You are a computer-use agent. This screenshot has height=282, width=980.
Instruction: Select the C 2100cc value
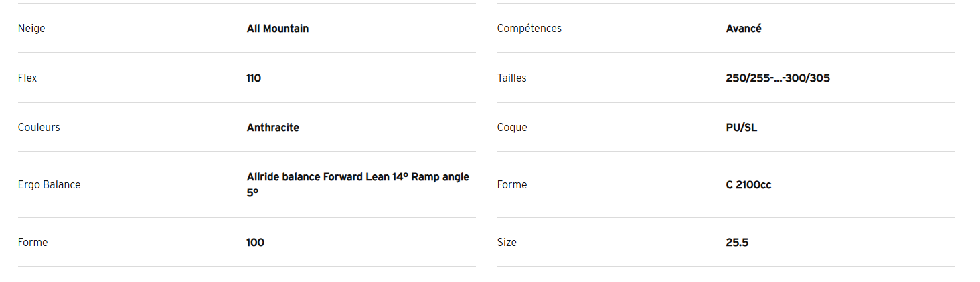(x=748, y=184)
